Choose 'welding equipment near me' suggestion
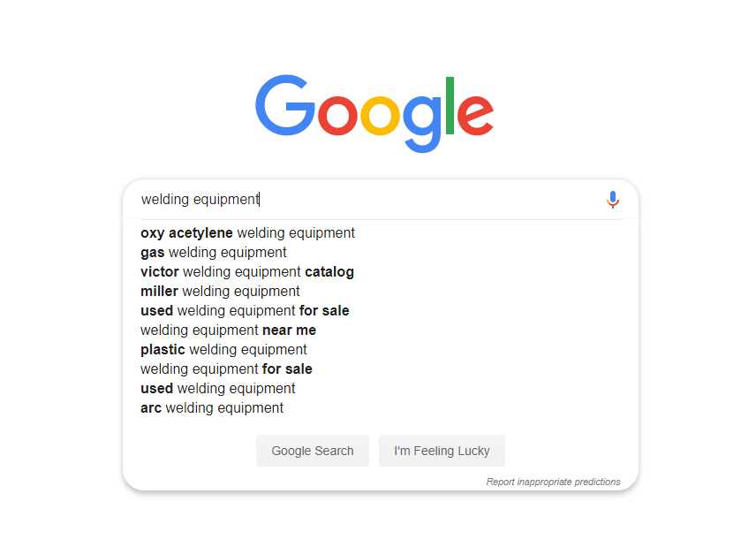Viewport: 756px width, 547px height. click(228, 330)
